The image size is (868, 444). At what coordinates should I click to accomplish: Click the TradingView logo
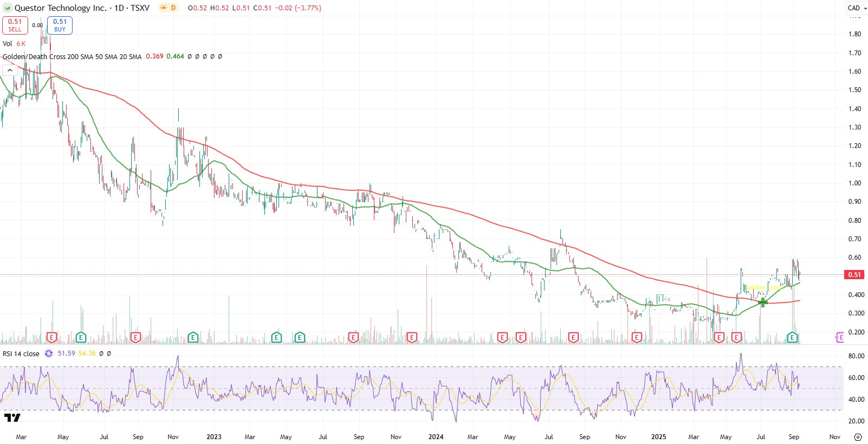12,417
